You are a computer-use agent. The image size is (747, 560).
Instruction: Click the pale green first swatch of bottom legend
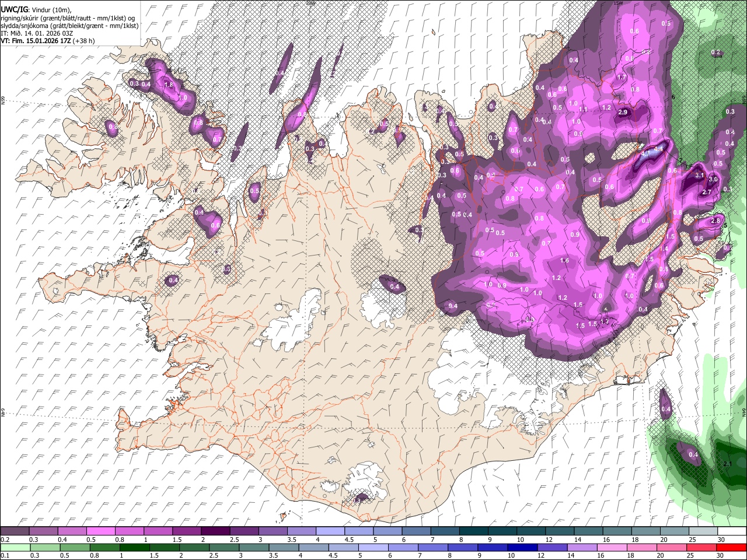pyautogui.click(x=15, y=547)
